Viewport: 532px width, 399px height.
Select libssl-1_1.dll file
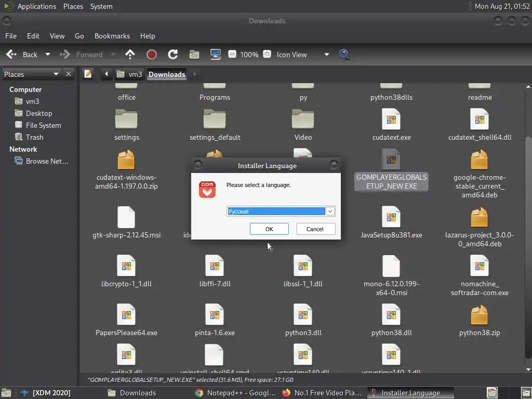tap(303, 271)
